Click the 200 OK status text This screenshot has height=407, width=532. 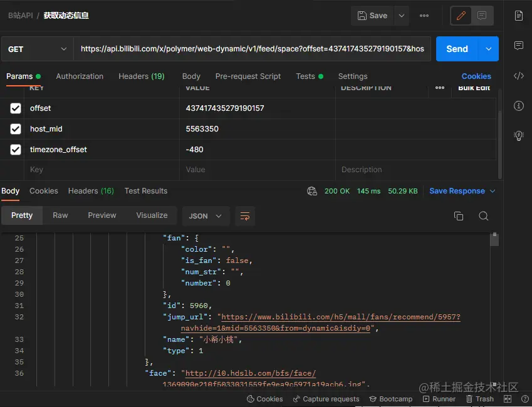pyautogui.click(x=337, y=191)
